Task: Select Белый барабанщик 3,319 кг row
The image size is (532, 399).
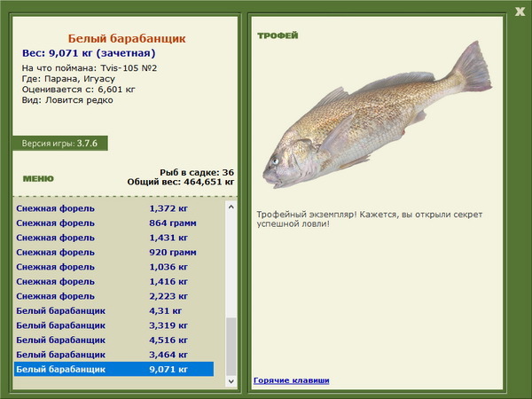Action: 114,325
